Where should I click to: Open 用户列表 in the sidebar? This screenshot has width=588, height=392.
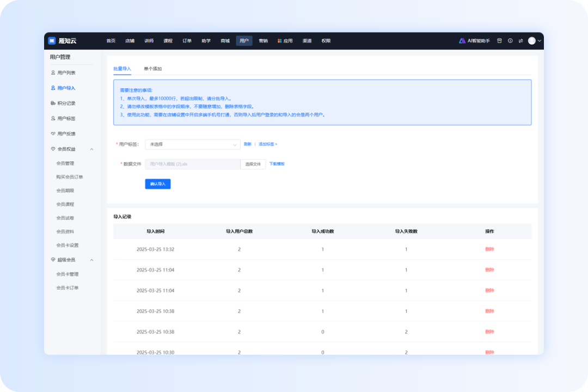pos(66,72)
